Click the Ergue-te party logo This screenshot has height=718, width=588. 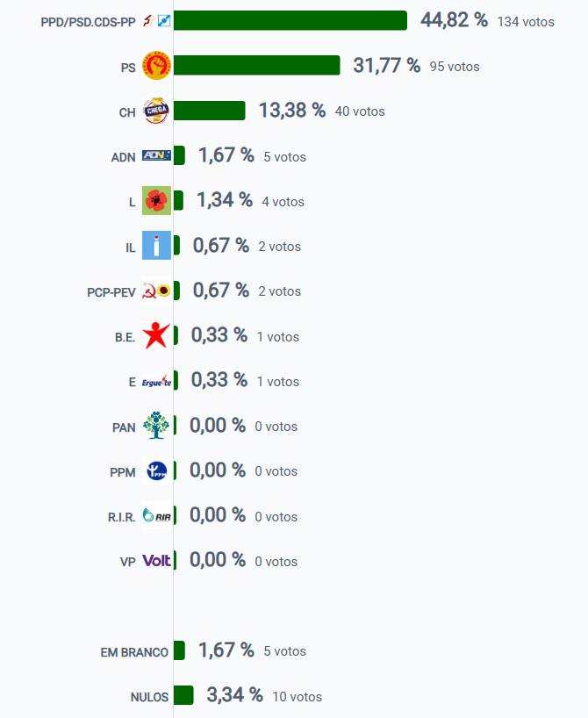[156, 381]
